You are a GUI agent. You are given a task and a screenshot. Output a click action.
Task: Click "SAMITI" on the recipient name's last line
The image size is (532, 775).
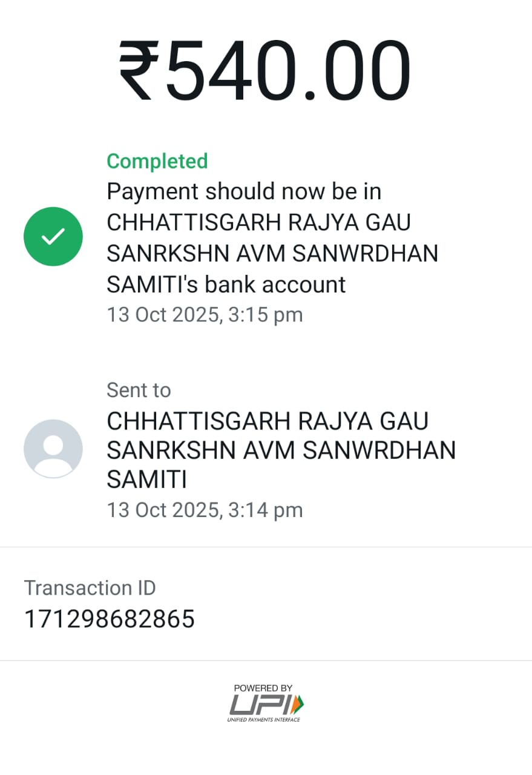coord(146,480)
